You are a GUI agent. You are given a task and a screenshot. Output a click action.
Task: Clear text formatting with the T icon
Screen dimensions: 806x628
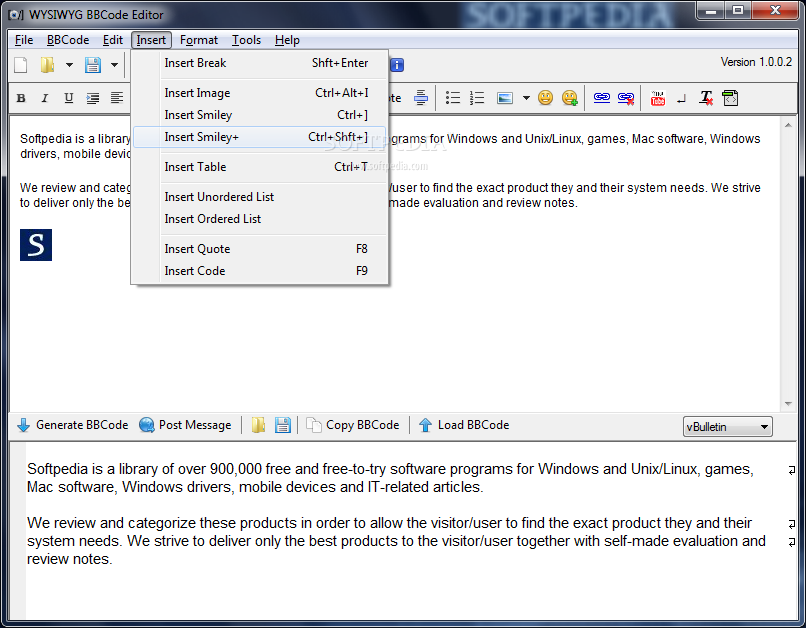(706, 98)
